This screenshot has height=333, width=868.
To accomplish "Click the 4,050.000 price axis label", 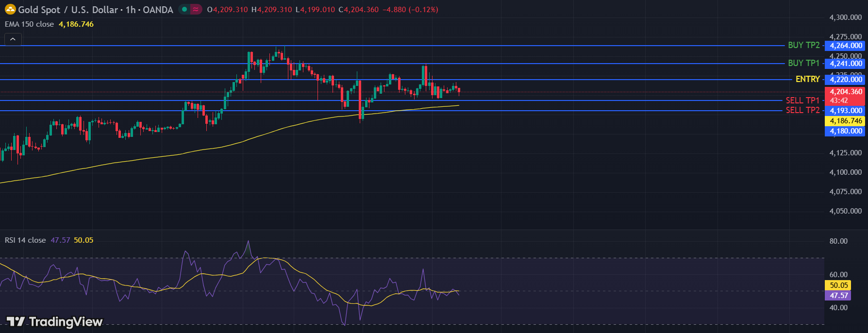I will 846,211.
